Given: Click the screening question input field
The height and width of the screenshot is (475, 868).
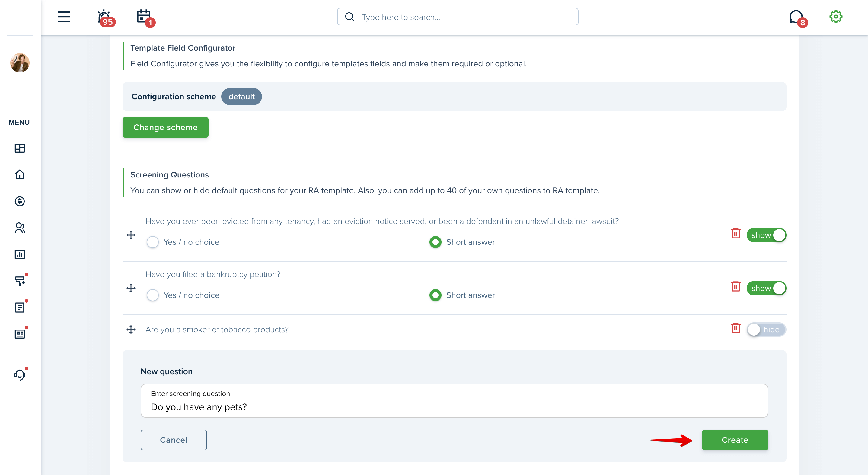Looking at the screenshot, I should click(x=454, y=400).
